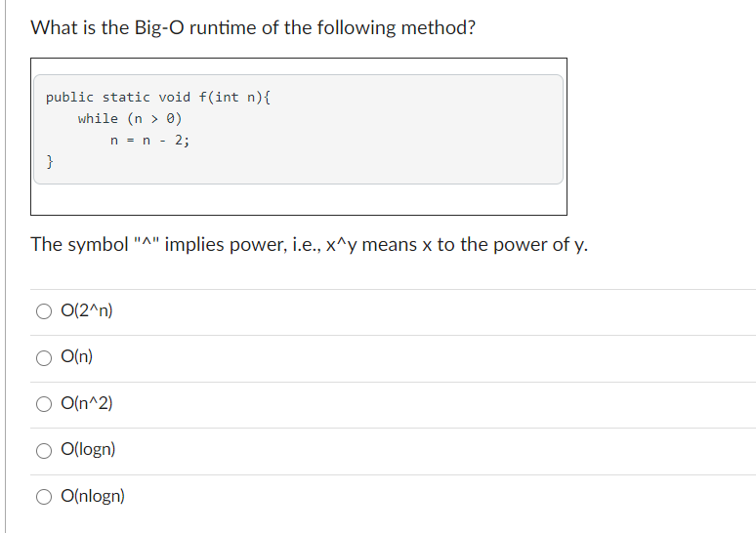This screenshot has height=533, width=756.
Task: Click the O(2^n) answer label text
Action: pyautogui.click(x=87, y=310)
